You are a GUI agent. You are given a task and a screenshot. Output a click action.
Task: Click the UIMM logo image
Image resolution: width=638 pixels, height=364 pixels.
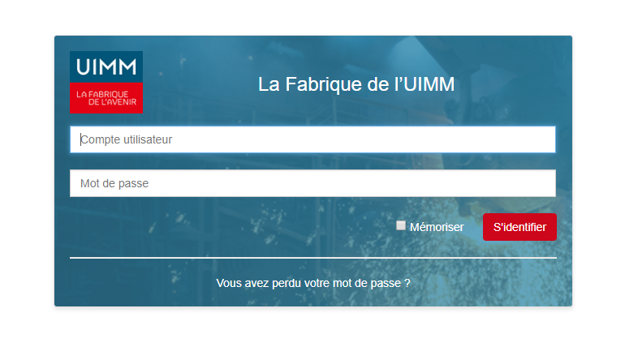point(106,82)
